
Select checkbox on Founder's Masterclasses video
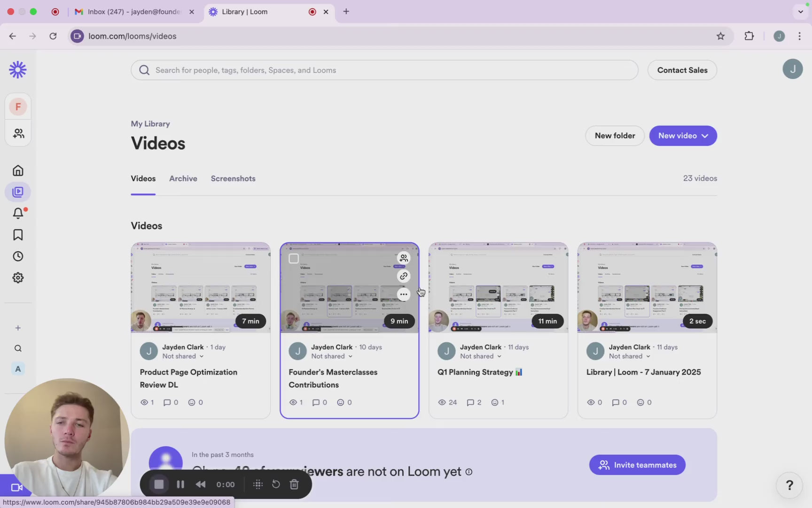click(x=294, y=258)
